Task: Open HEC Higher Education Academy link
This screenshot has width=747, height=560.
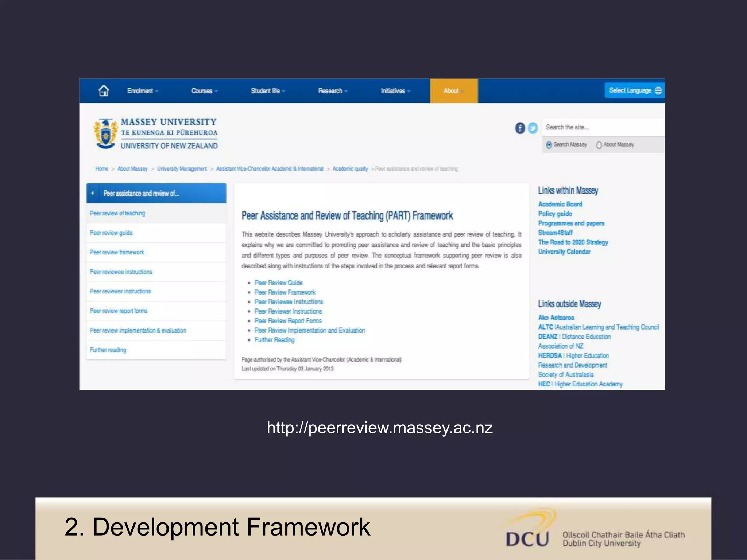Action: point(580,384)
